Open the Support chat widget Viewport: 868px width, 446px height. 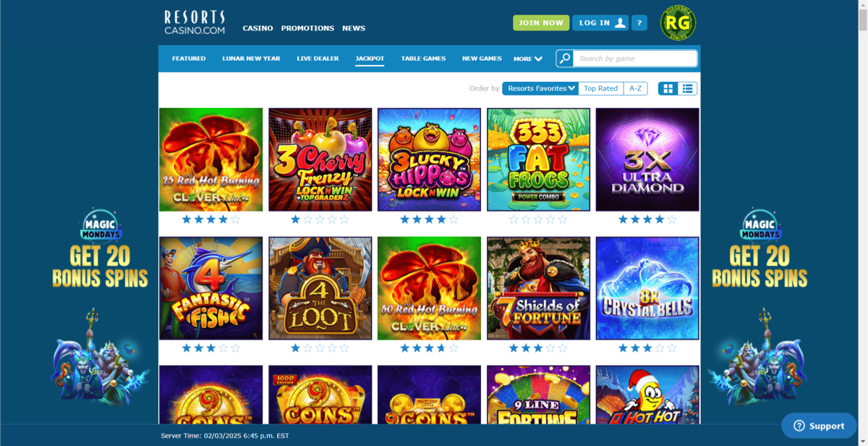coord(819,426)
